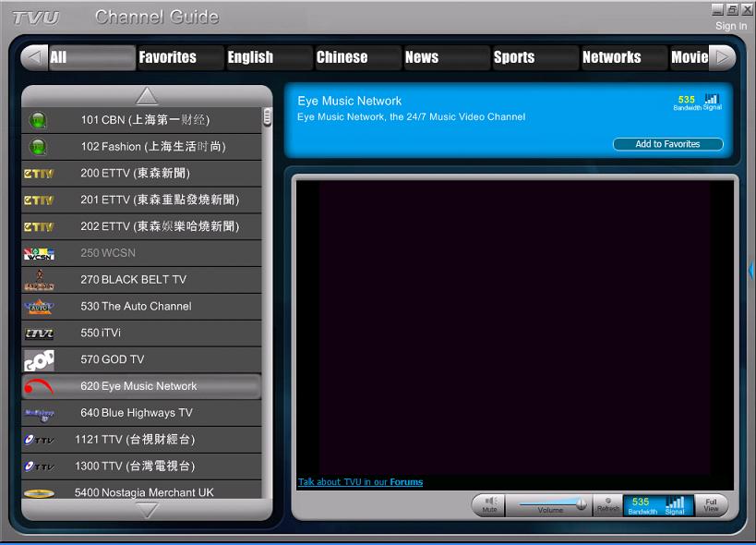Click the Blue Highways TV logo
The image size is (756, 545).
pyautogui.click(x=40, y=413)
